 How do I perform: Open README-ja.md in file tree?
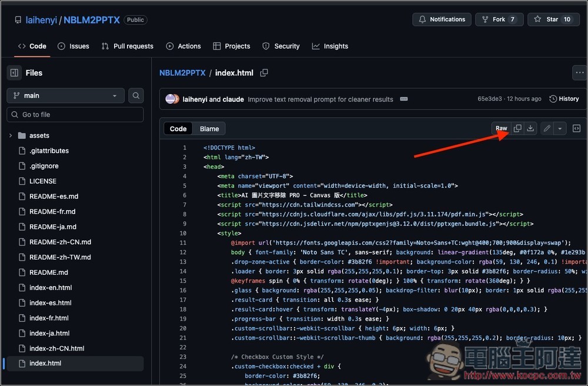(x=52, y=227)
